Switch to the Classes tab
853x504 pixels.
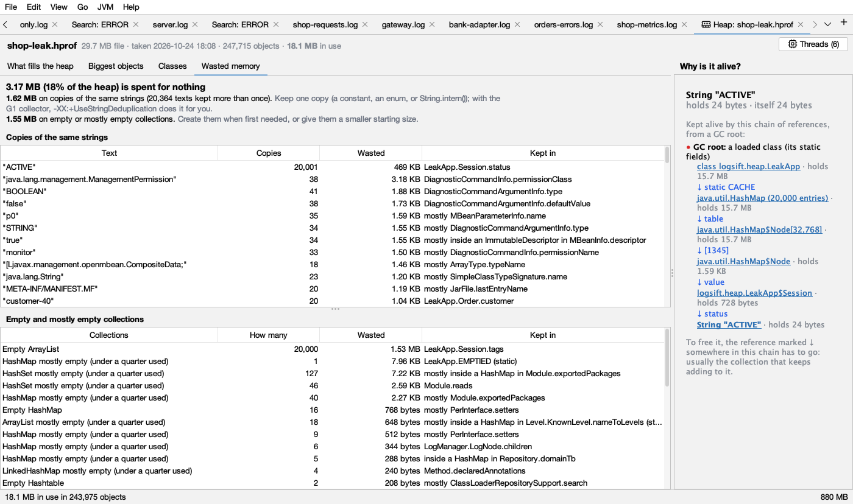click(x=172, y=66)
